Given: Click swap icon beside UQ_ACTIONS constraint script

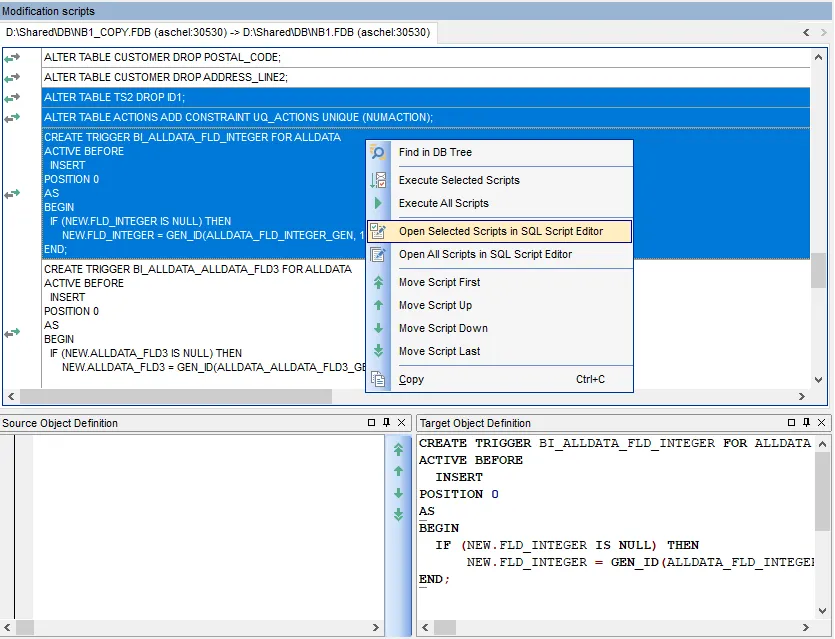Looking at the screenshot, I should click(x=12, y=118).
